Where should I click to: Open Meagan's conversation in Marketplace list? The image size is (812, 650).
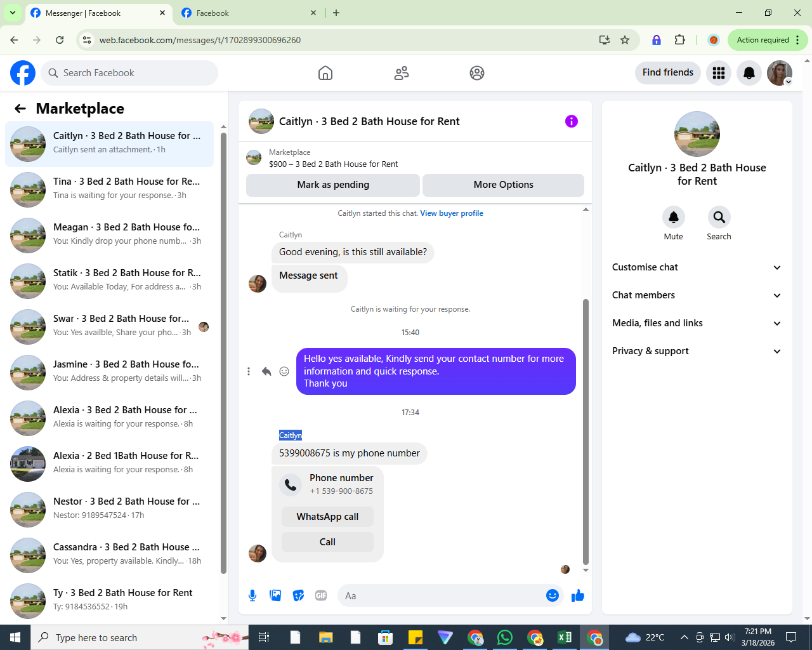point(109,235)
